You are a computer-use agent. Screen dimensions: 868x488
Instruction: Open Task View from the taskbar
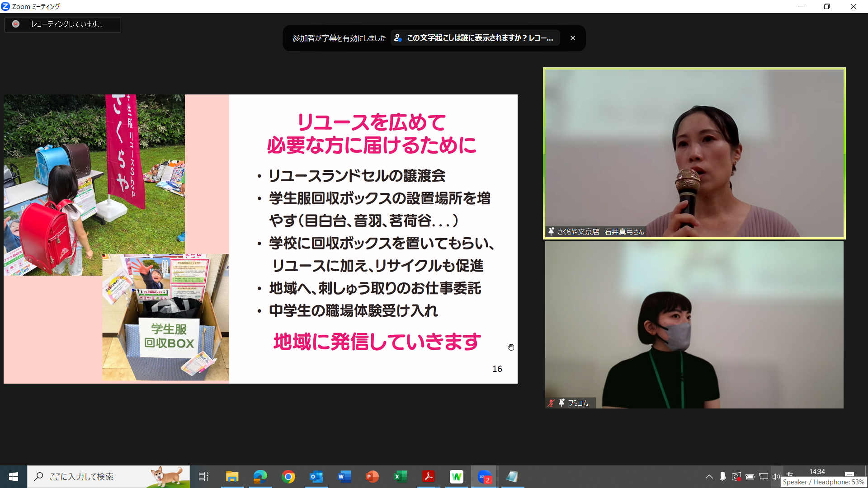point(203,477)
